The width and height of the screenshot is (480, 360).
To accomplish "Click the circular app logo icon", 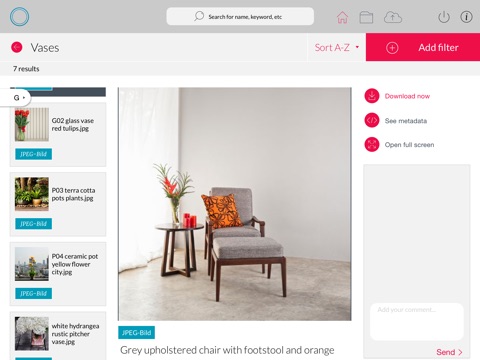I will (19, 16).
